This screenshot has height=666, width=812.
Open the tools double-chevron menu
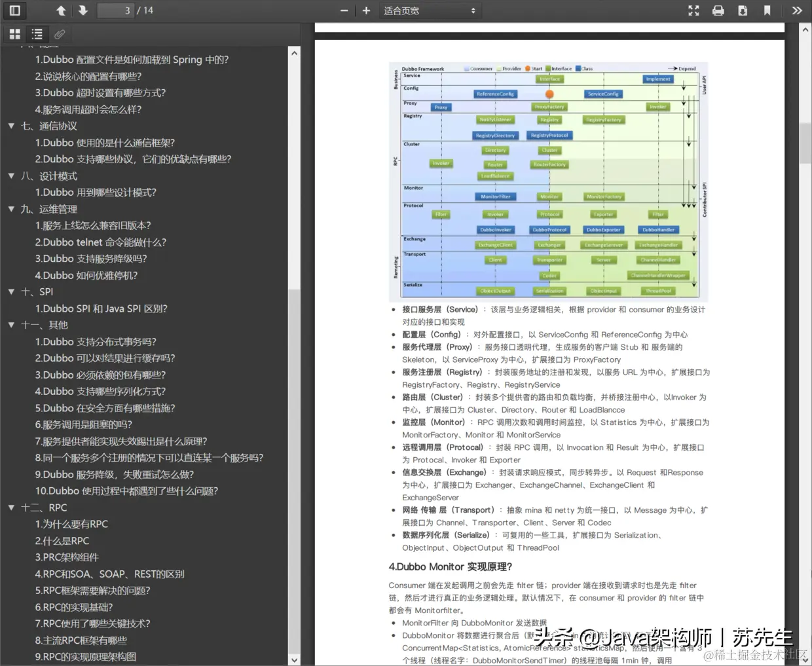(797, 10)
